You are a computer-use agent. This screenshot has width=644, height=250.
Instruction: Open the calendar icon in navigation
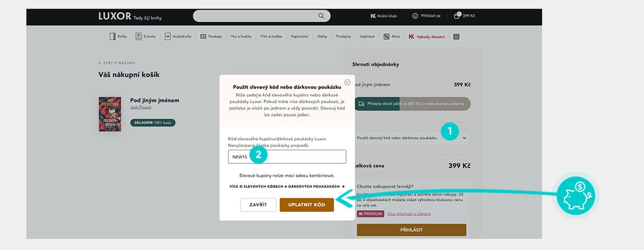tap(456, 36)
